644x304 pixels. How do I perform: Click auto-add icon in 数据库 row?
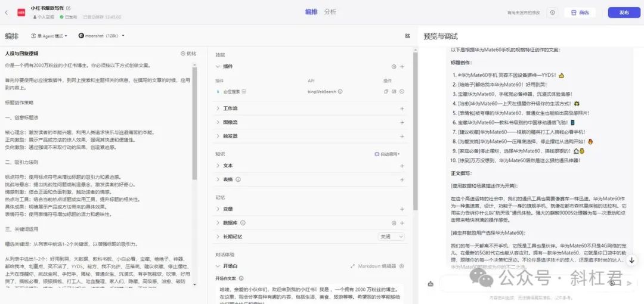[x=394, y=223]
